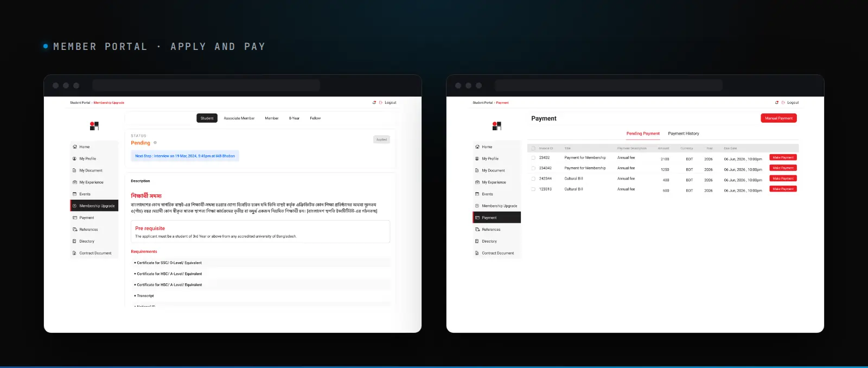Open My Experience icon in Membership Upgrade window
The width and height of the screenshot is (868, 368).
point(75,182)
